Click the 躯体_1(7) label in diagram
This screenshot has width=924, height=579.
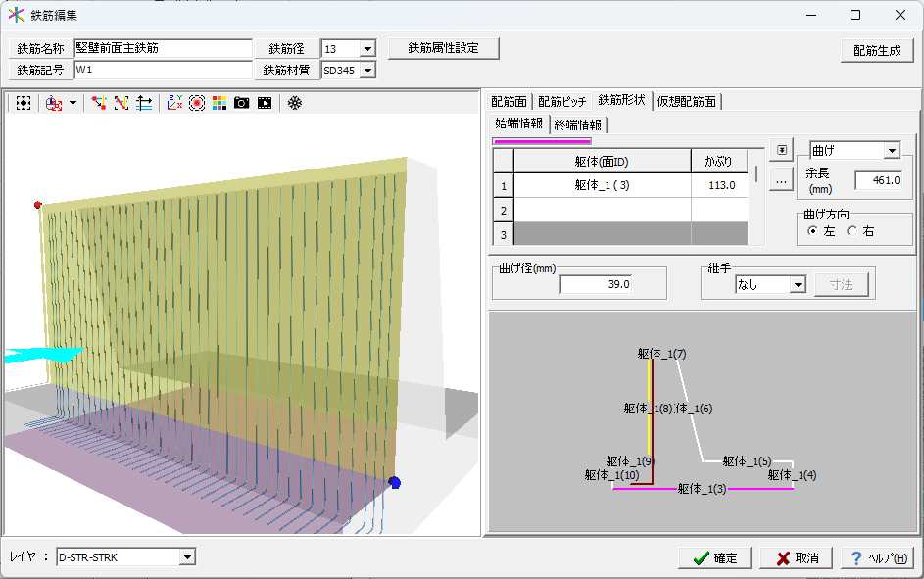[661, 354]
